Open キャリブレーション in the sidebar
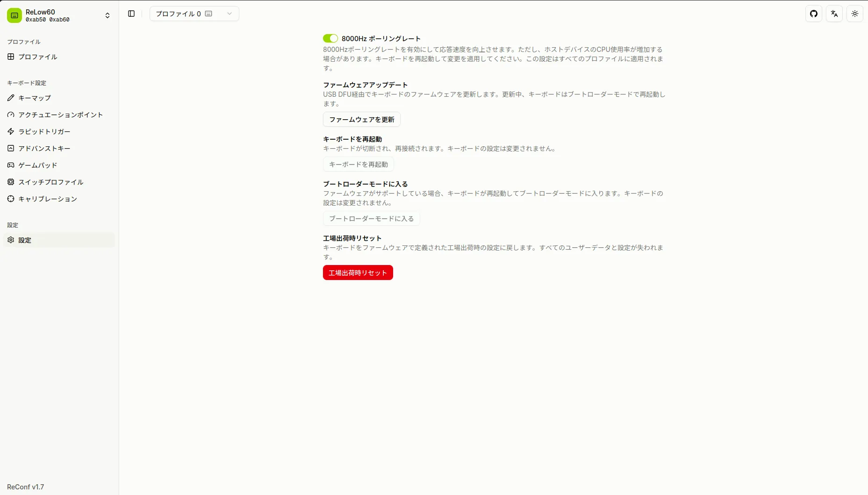The image size is (868, 495). tap(59, 199)
